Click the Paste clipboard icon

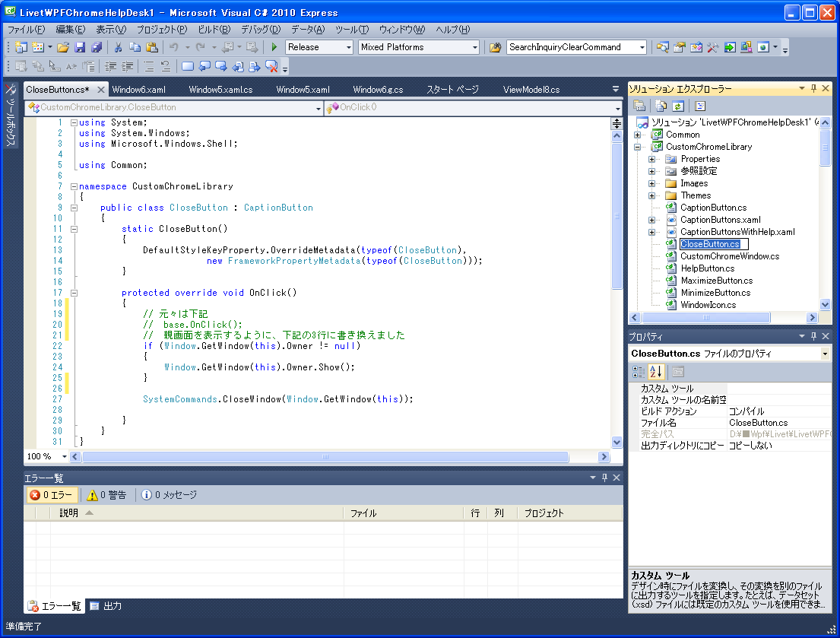pos(152,47)
